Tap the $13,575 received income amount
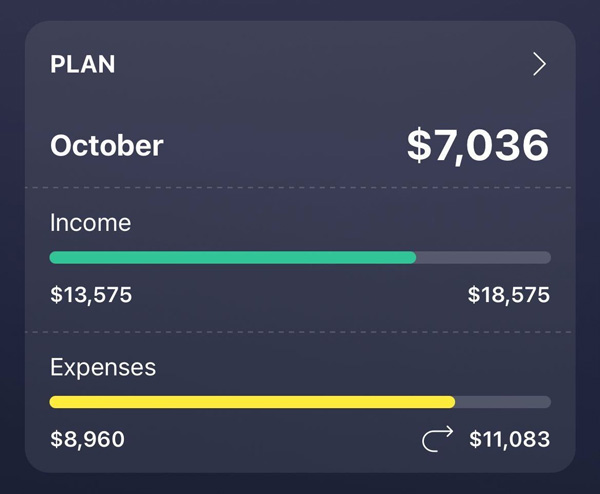600x494 pixels. tap(91, 295)
